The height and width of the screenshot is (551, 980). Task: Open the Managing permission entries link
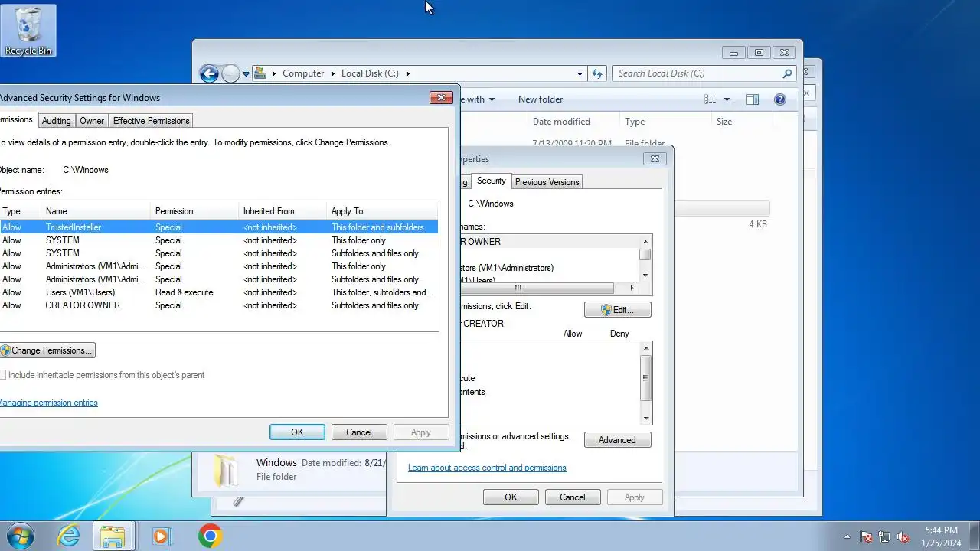tap(47, 403)
